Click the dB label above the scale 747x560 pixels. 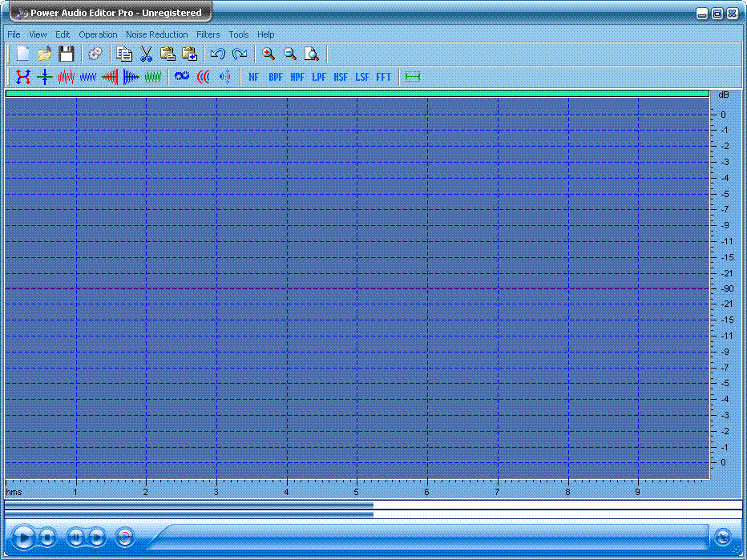pyautogui.click(x=723, y=95)
